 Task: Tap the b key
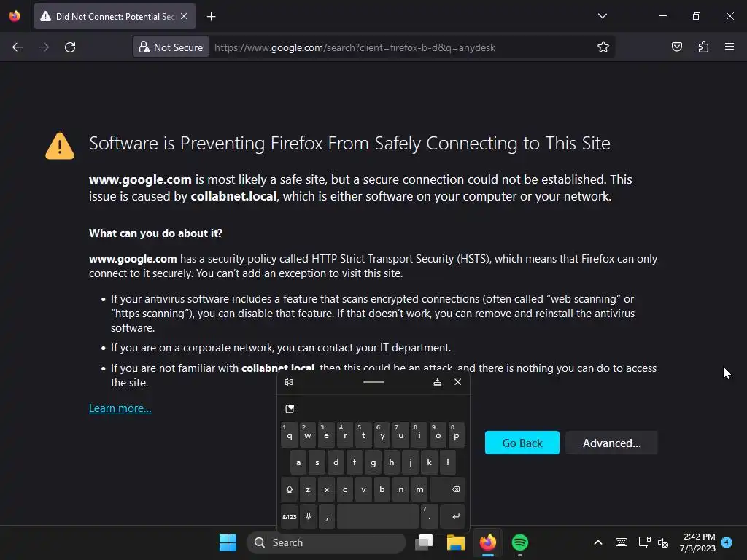click(382, 489)
